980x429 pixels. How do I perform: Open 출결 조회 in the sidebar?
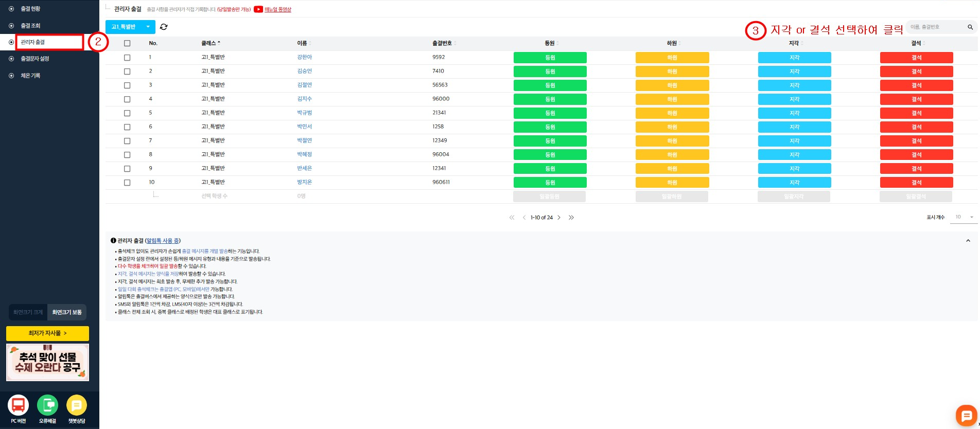tap(30, 26)
